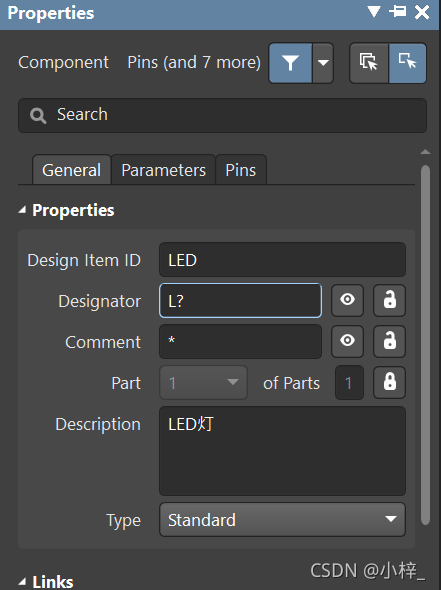Switch to the Pins tab
Image resolution: width=441 pixels, height=590 pixels.
(x=241, y=170)
